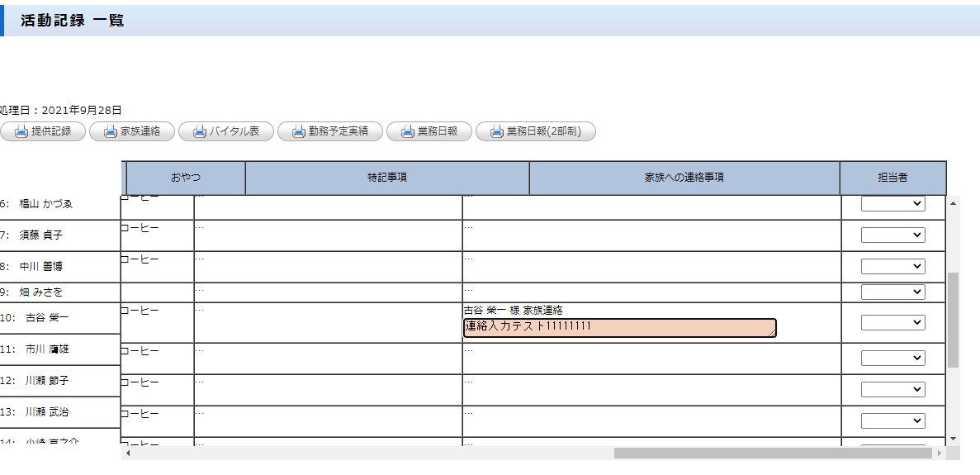Screen dimensions: 980x475
Task: Click the vertical scrollbar down arrow
Action: click(954, 438)
